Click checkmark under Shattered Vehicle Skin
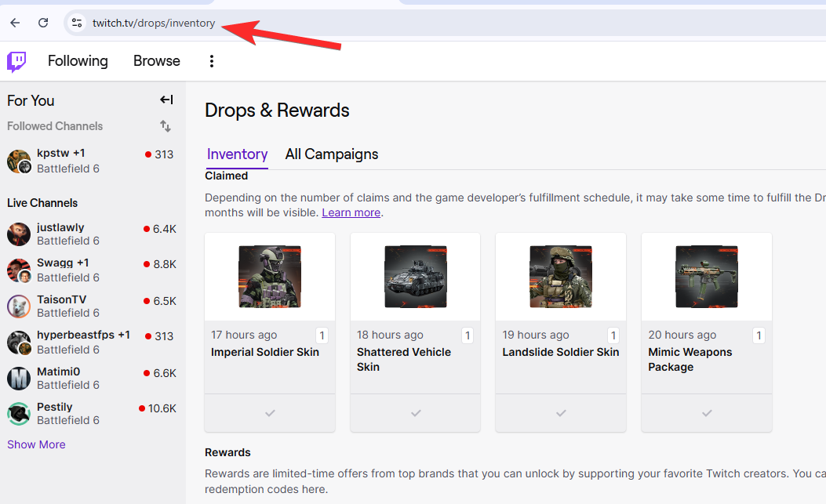The width and height of the screenshot is (826, 504). [x=416, y=413]
